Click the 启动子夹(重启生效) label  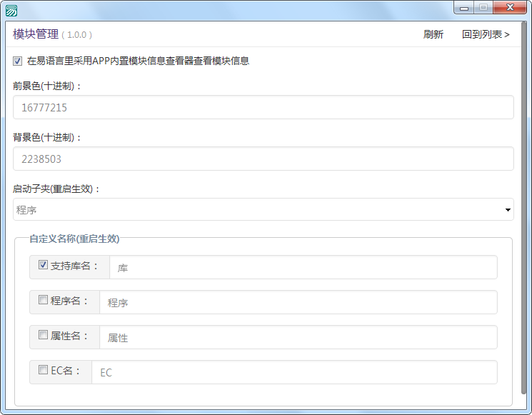click(x=56, y=189)
